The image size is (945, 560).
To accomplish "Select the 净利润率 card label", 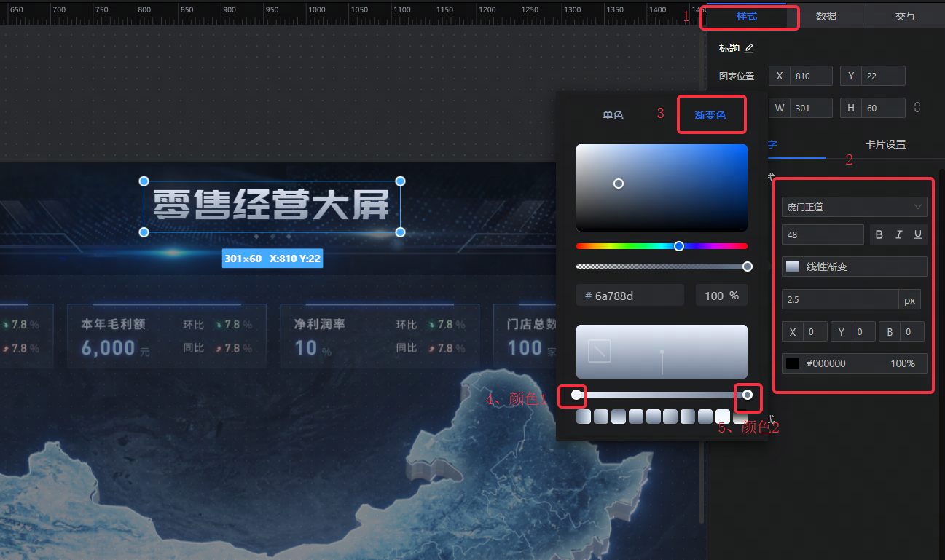I will (319, 324).
